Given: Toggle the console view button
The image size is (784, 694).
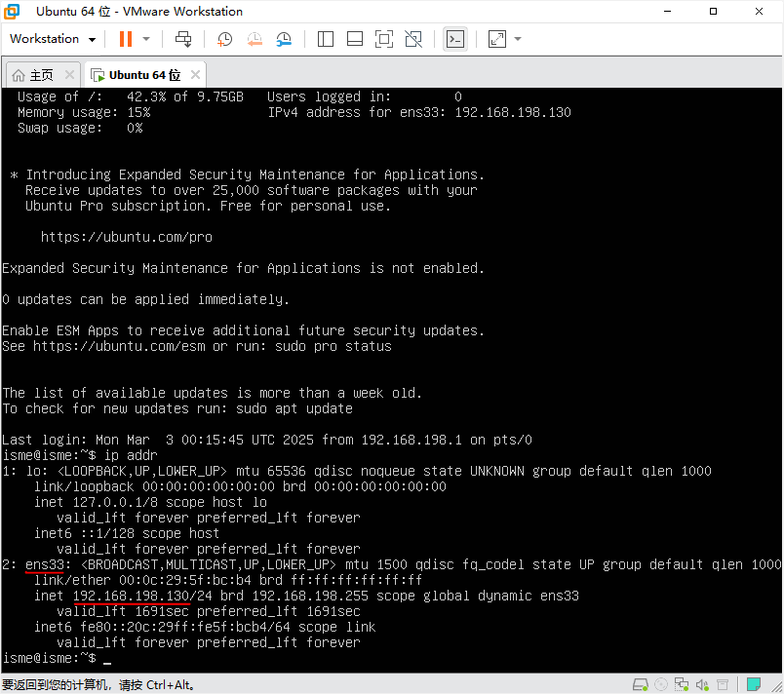Looking at the screenshot, I should coord(455,39).
